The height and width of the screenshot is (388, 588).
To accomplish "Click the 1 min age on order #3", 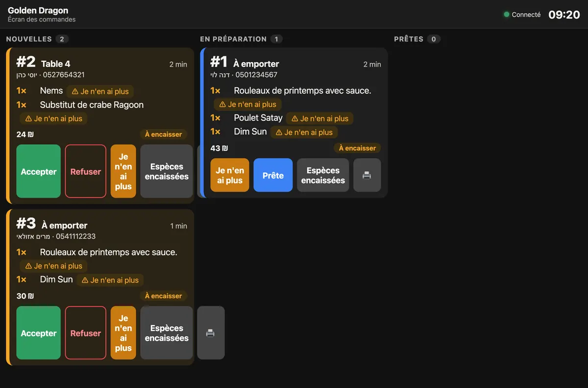I will (x=178, y=226).
